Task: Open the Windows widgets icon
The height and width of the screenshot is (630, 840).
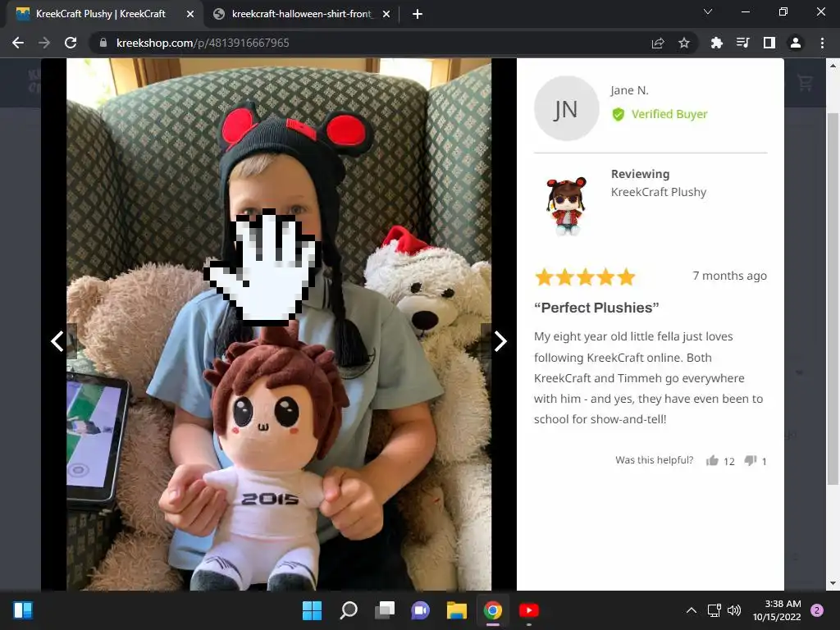Action: [x=23, y=610]
